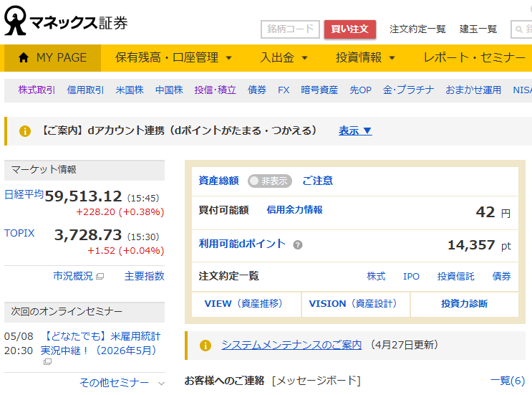Open the MY PAGE tab
The width and height of the screenshot is (532, 395).
coord(52,58)
